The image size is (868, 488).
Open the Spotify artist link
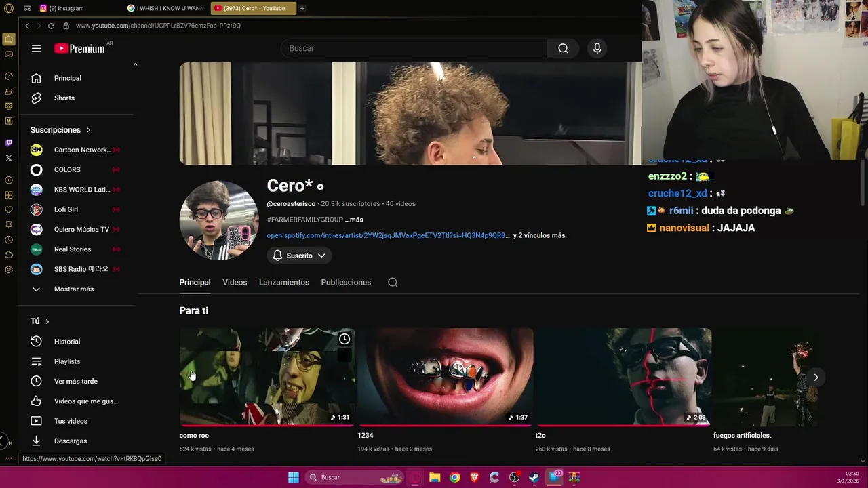tap(387, 235)
